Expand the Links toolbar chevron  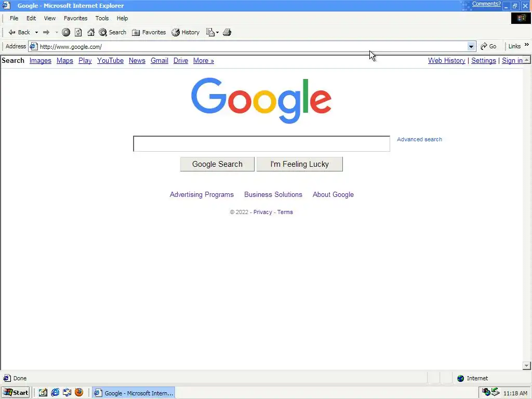click(x=527, y=45)
